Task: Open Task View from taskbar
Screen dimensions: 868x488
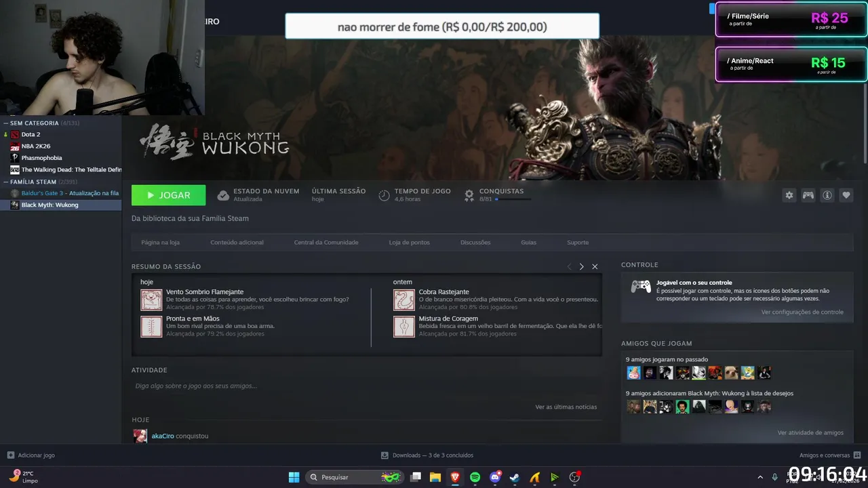Action: pos(416,477)
